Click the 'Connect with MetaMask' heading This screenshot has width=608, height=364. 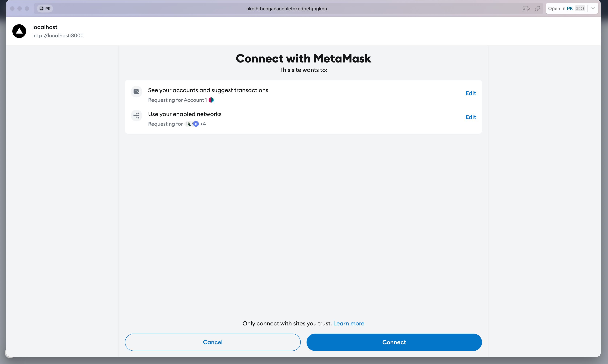(x=303, y=58)
